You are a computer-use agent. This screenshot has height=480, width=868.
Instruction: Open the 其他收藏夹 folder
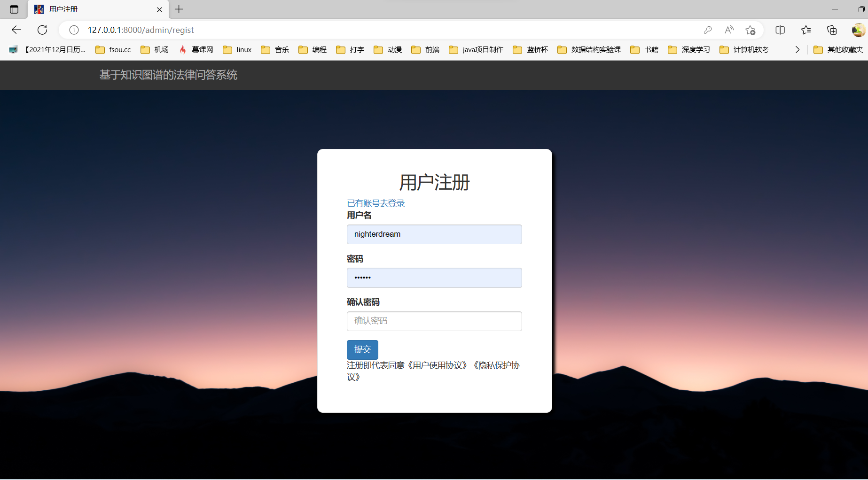[x=838, y=50]
